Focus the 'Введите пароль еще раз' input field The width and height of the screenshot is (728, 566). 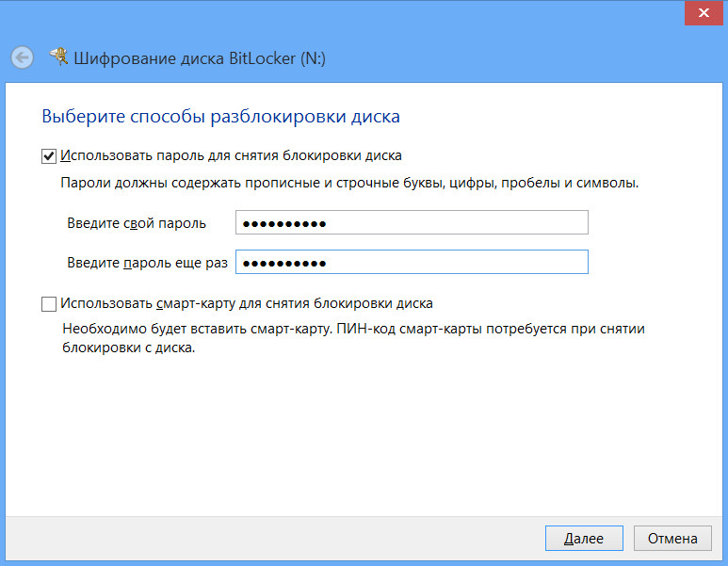click(x=412, y=262)
